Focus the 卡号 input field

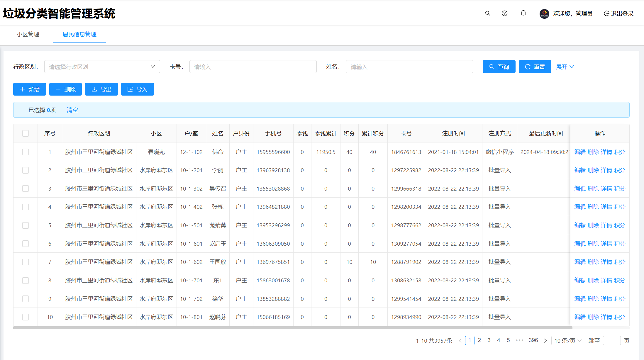coord(253,67)
